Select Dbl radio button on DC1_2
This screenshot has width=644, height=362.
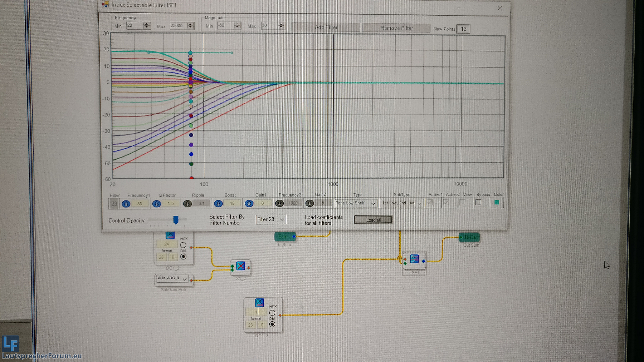click(183, 257)
